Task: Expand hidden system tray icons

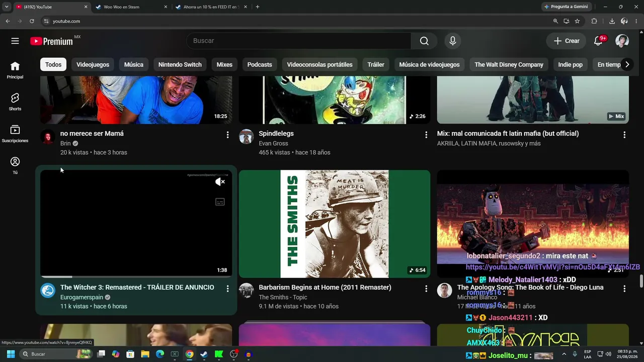Action: (x=564, y=354)
